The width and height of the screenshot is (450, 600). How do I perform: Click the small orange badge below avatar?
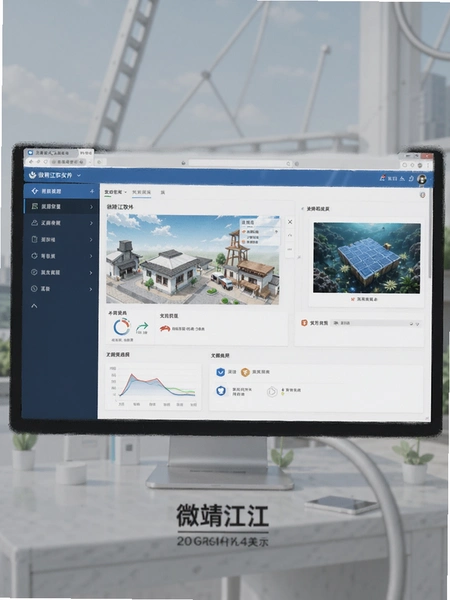[423, 195]
